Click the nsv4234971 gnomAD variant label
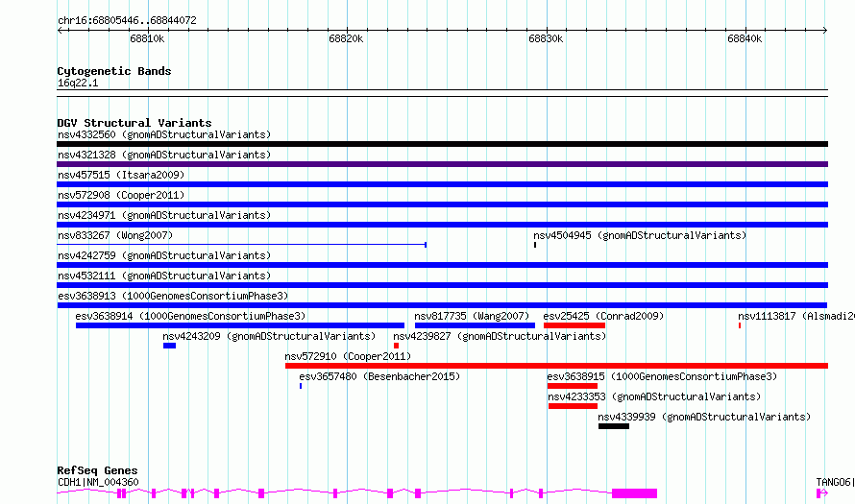Screen dimensions: 855x504 pos(164,215)
